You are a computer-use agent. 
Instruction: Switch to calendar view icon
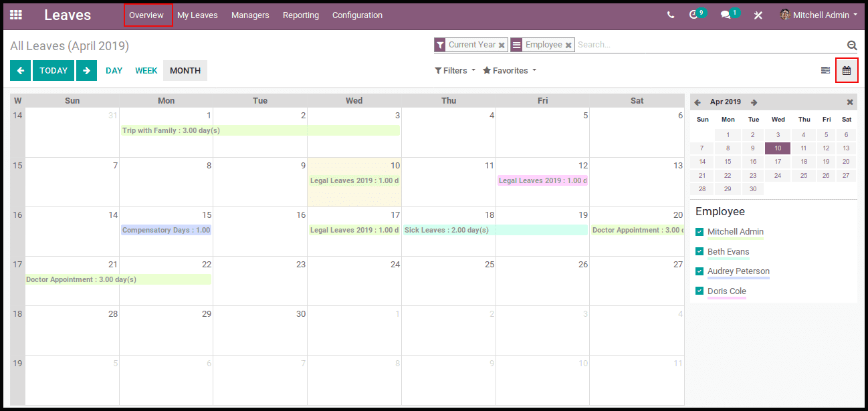pyautogui.click(x=847, y=70)
